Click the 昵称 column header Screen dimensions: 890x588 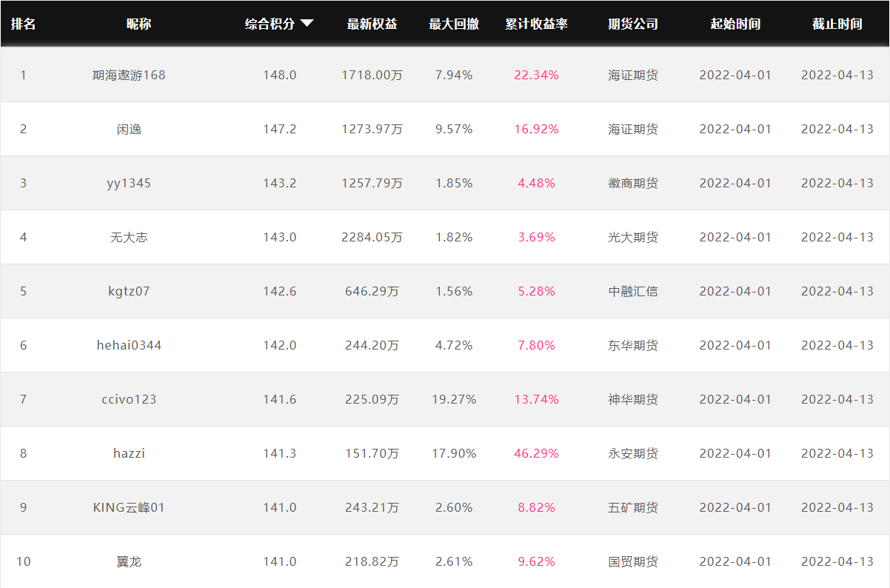tap(138, 24)
